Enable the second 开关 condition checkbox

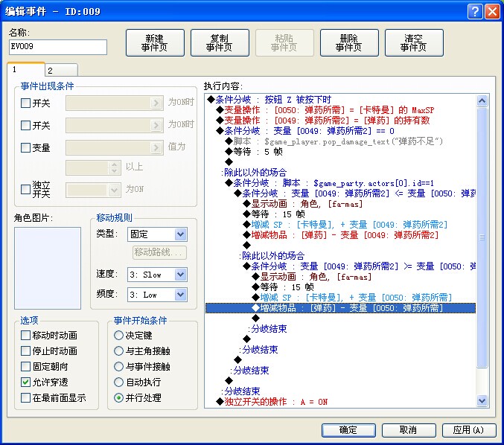click(x=25, y=125)
